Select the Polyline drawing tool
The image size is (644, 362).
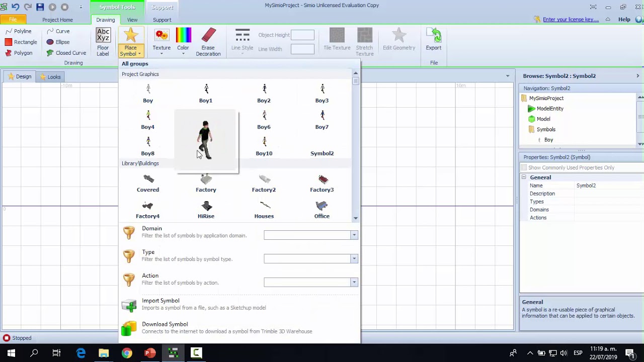pos(19,31)
